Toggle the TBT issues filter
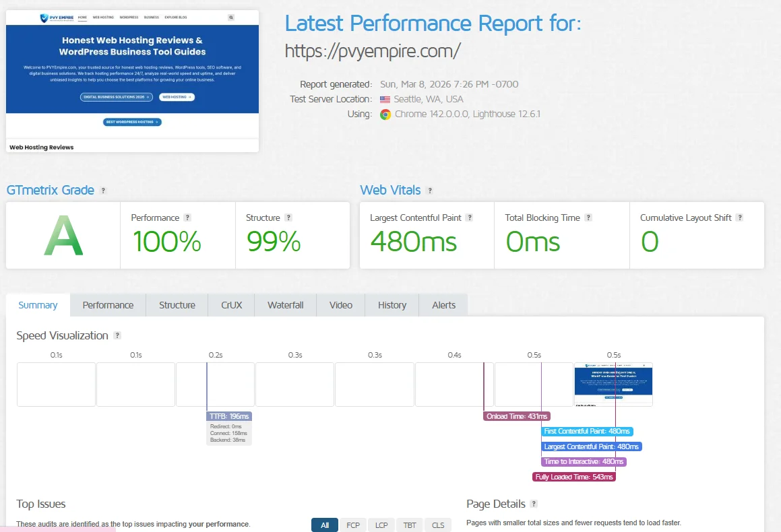This screenshot has height=532, width=781. tap(409, 525)
